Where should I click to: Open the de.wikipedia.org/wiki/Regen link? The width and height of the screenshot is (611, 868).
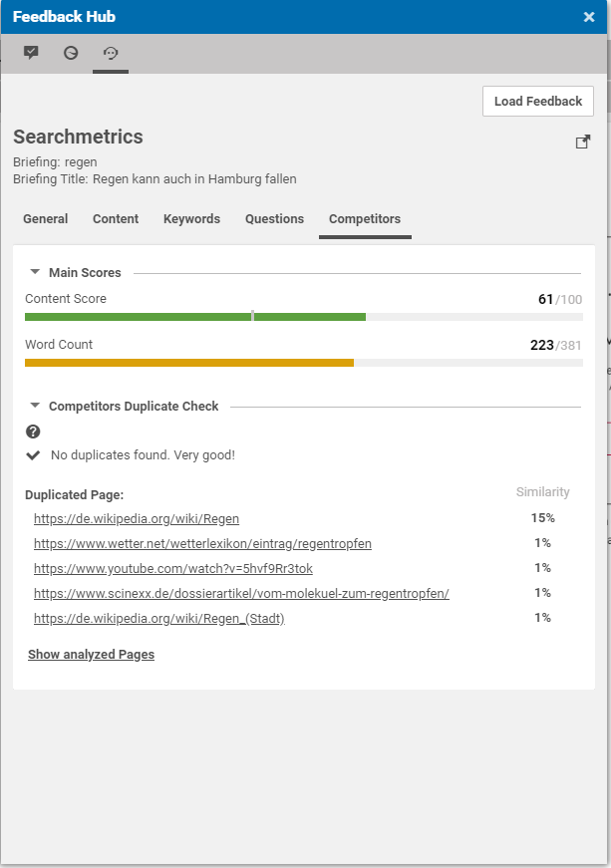[137, 519]
